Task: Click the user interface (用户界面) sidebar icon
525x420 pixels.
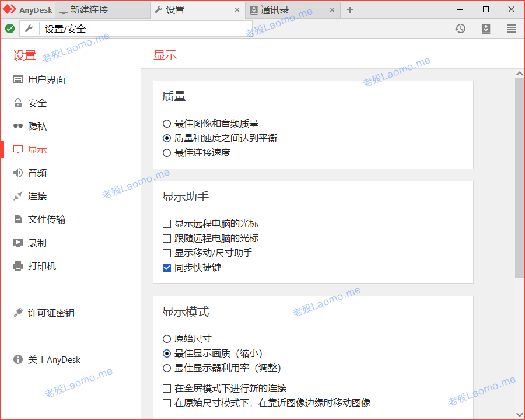Action: click(17, 79)
